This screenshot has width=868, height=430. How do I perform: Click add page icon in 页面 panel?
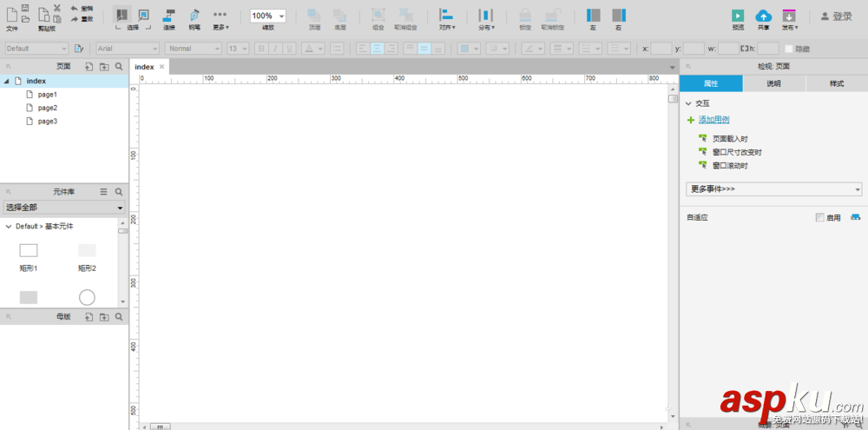[89, 67]
